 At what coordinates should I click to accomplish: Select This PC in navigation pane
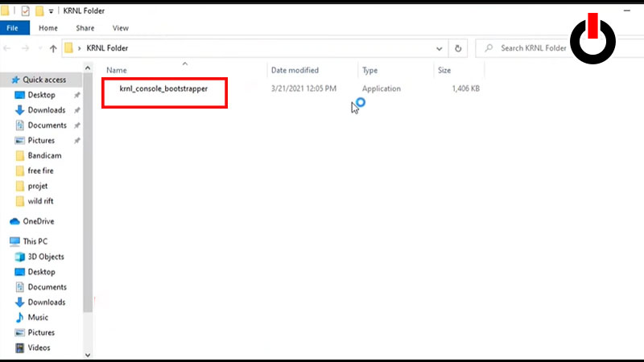click(x=35, y=241)
